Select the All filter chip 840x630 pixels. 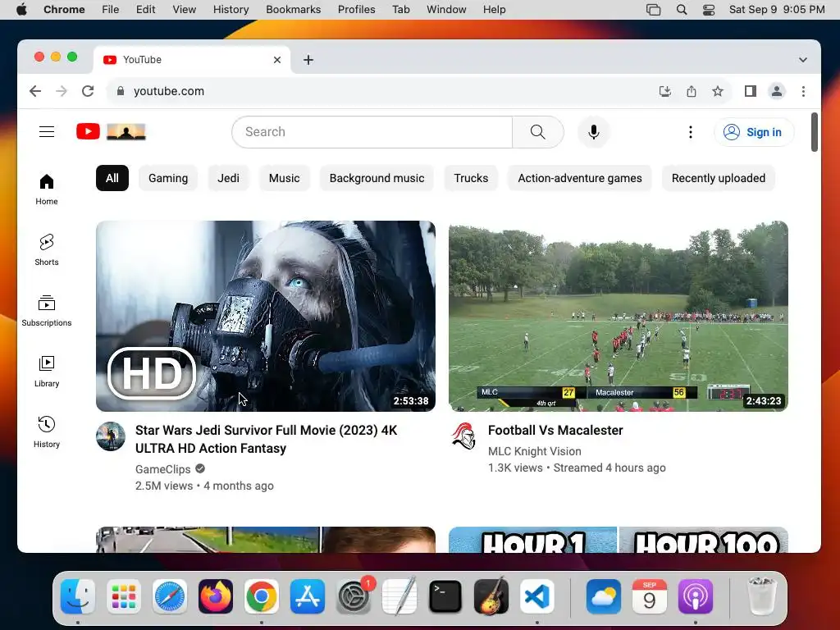click(112, 178)
